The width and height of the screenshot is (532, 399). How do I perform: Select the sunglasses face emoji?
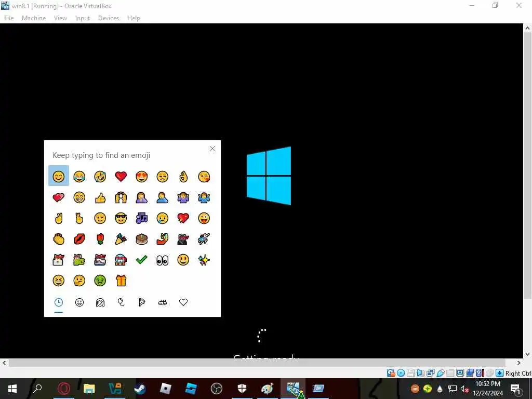(x=121, y=218)
